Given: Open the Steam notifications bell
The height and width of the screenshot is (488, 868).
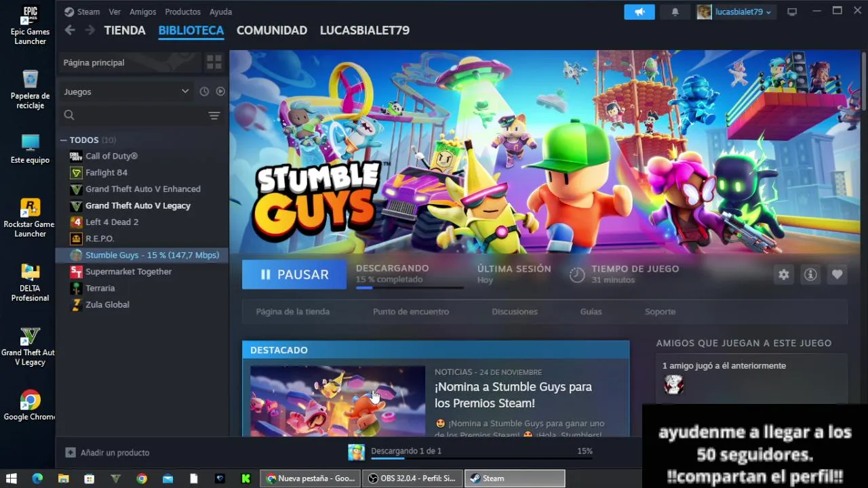Looking at the screenshot, I should [675, 12].
